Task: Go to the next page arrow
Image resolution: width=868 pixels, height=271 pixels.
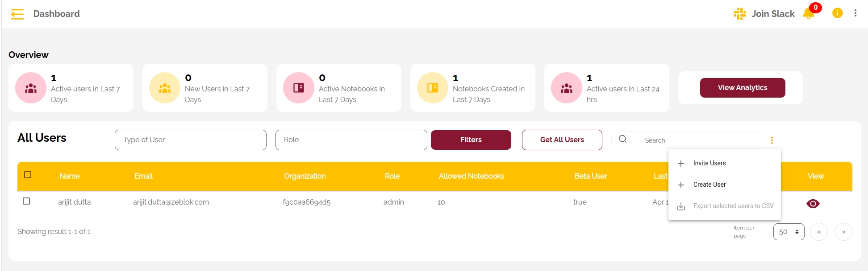Action: 843,232
